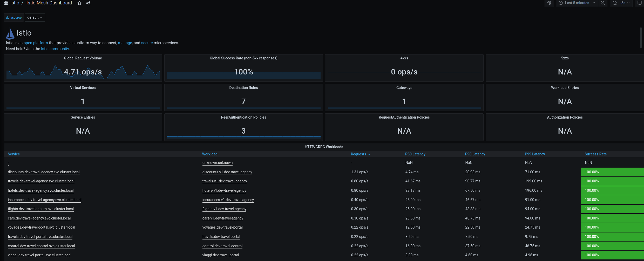Cycle view mode with the monitor icon
This screenshot has width=644, height=261.
point(639,3)
